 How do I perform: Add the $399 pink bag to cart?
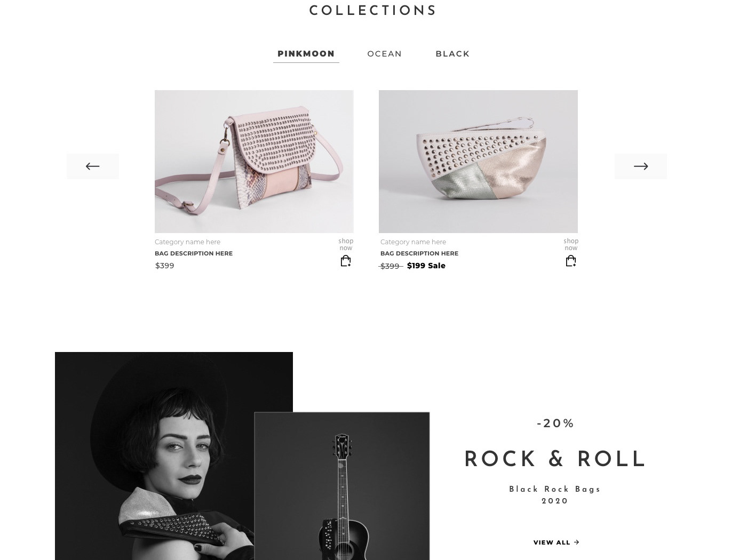(346, 261)
